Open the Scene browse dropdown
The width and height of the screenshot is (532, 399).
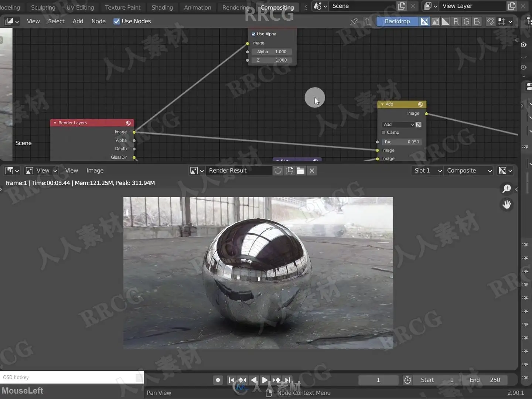coord(320,6)
